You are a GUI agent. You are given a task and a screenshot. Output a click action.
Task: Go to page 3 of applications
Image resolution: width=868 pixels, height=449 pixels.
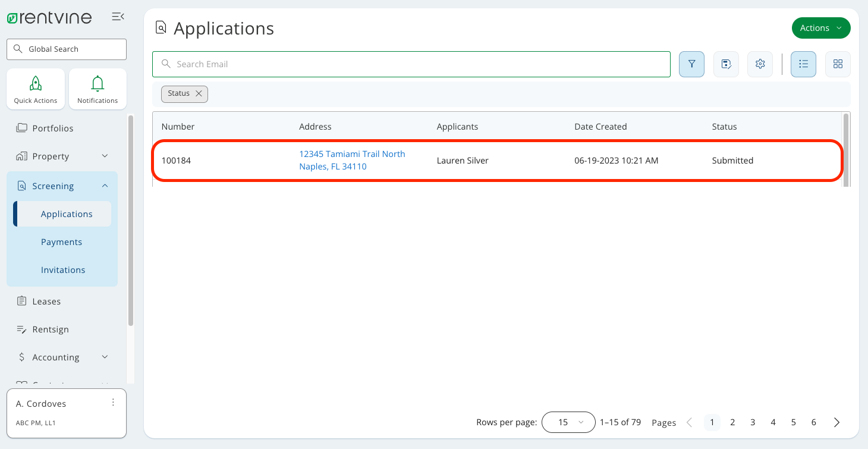coord(753,422)
